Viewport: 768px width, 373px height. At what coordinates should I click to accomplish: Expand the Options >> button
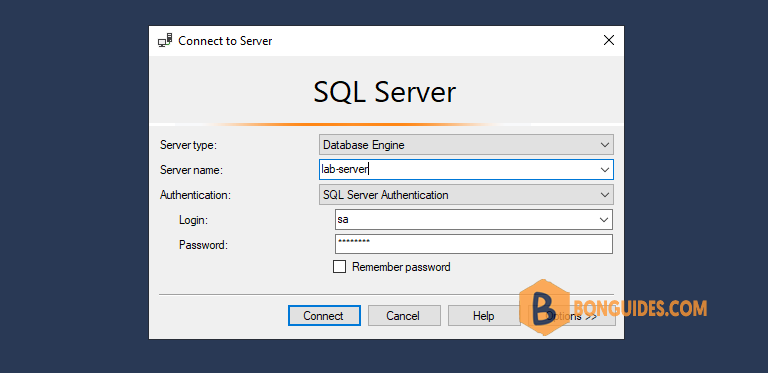(574, 316)
